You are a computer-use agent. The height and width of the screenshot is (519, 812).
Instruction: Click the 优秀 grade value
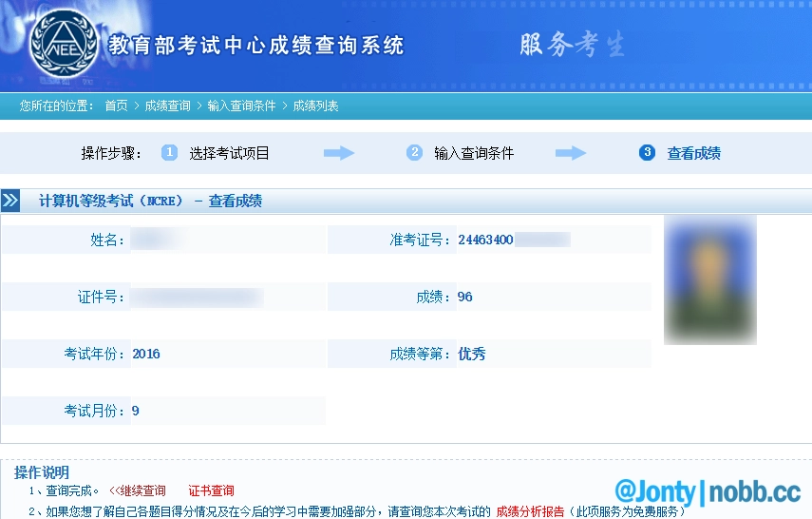[x=472, y=355]
